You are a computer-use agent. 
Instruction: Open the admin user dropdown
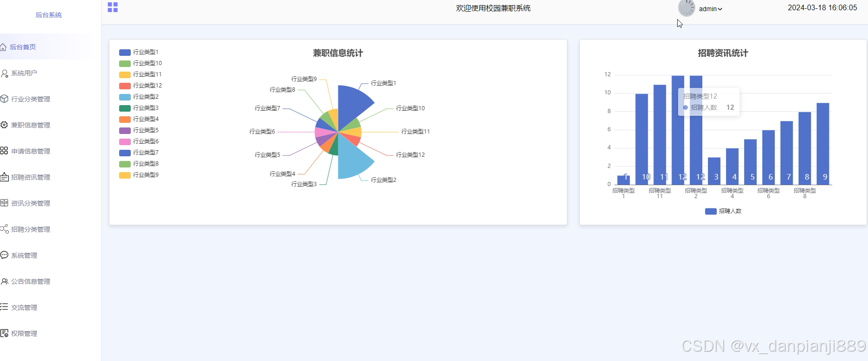[711, 9]
